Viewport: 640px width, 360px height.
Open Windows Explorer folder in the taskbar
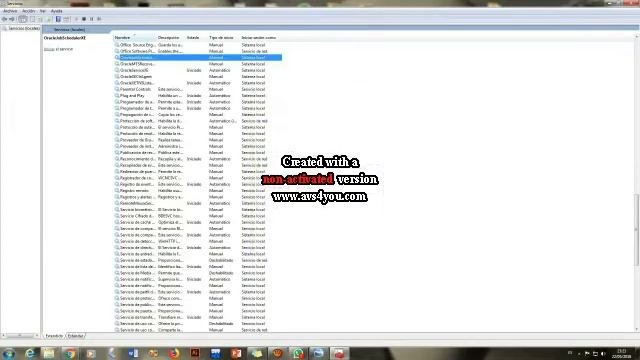(49, 353)
